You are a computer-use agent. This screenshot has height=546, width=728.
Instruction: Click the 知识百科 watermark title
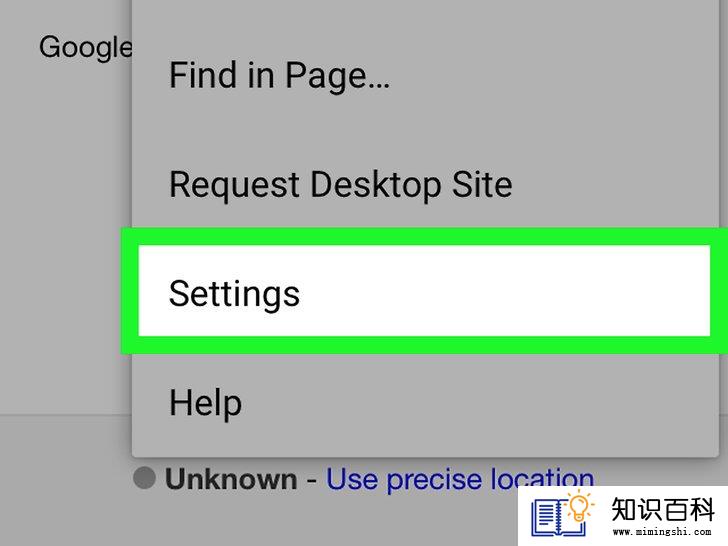(663, 509)
